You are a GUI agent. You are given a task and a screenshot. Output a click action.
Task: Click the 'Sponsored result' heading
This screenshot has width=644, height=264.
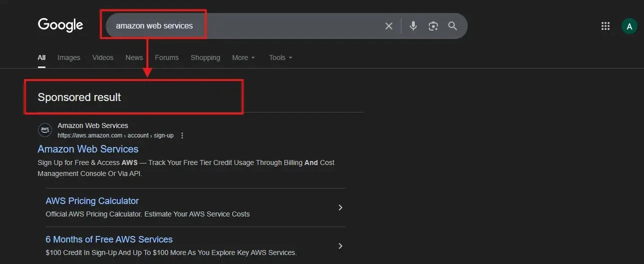tap(79, 97)
